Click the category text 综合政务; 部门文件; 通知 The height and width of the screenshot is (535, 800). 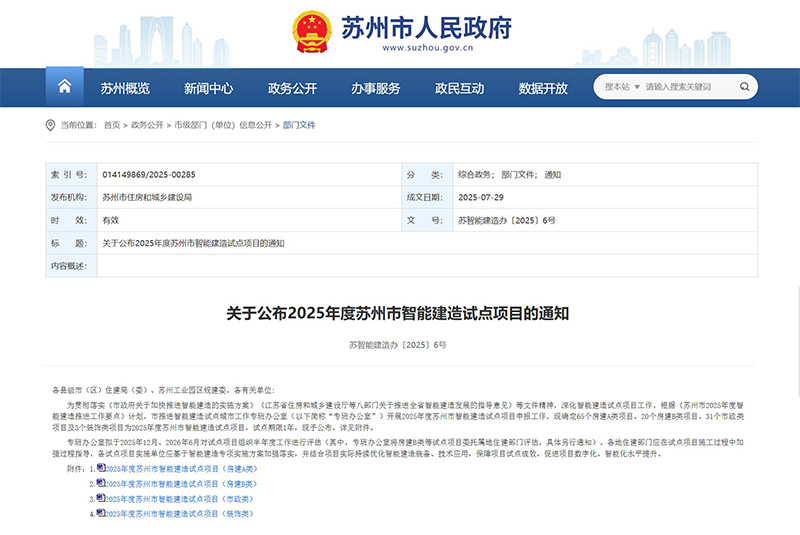click(x=509, y=174)
